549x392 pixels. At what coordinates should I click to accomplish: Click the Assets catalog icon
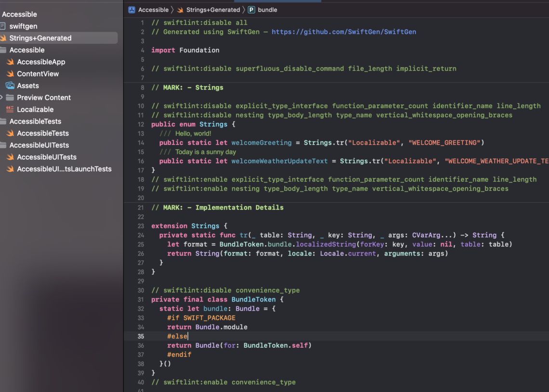coord(10,86)
